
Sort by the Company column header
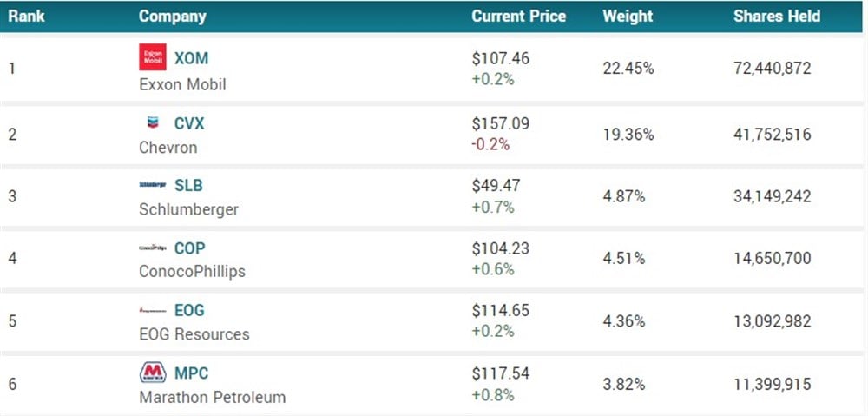coord(173,17)
